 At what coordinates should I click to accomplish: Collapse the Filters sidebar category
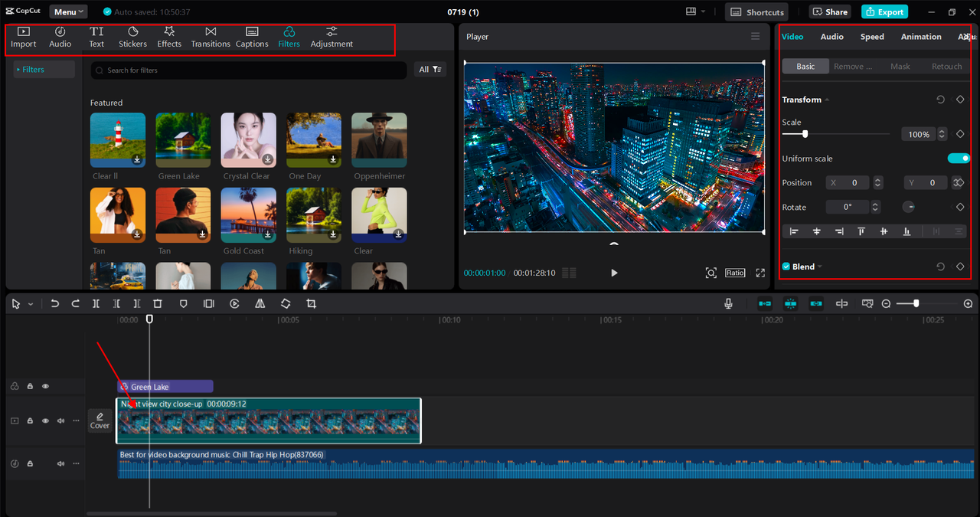point(44,69)
